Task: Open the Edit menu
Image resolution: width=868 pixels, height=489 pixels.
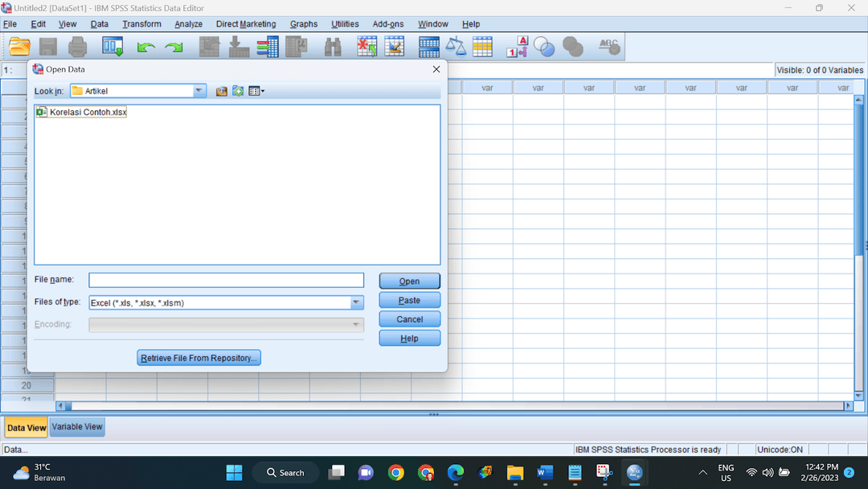Action: click(x=39, y=24)
